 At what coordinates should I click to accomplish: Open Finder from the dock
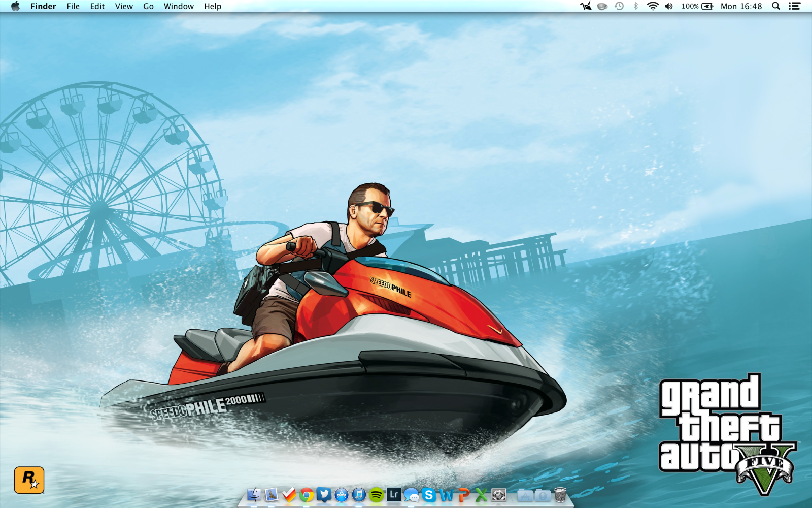pos(254,494)
